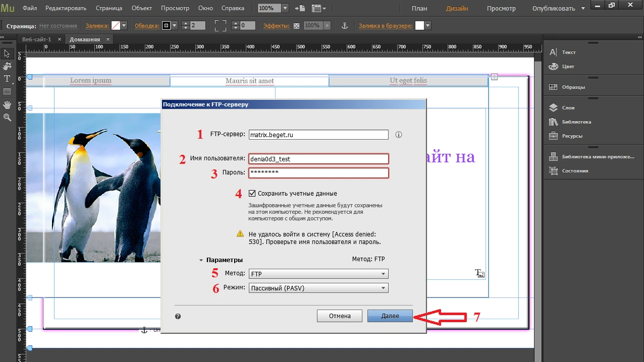Viewport: 644px width, 362px height.
Task: Select the Selection arrow tool
Action: coord(7,53)
